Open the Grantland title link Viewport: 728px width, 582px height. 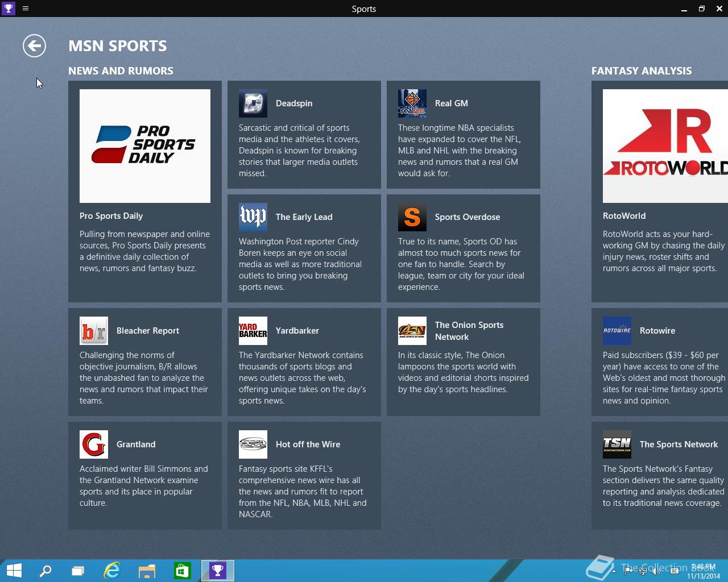click(x=136, y=444)
